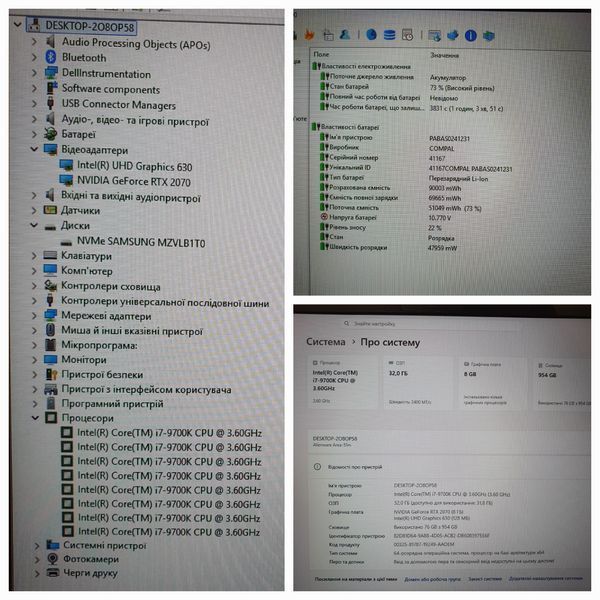
Task: Click the Пристрої безпеки key icon
Action: (x=51, y=374)
